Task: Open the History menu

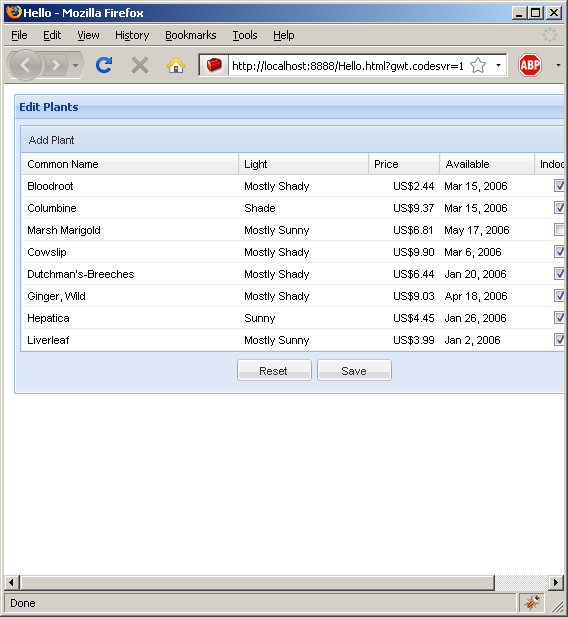Action: pos(132,35)
